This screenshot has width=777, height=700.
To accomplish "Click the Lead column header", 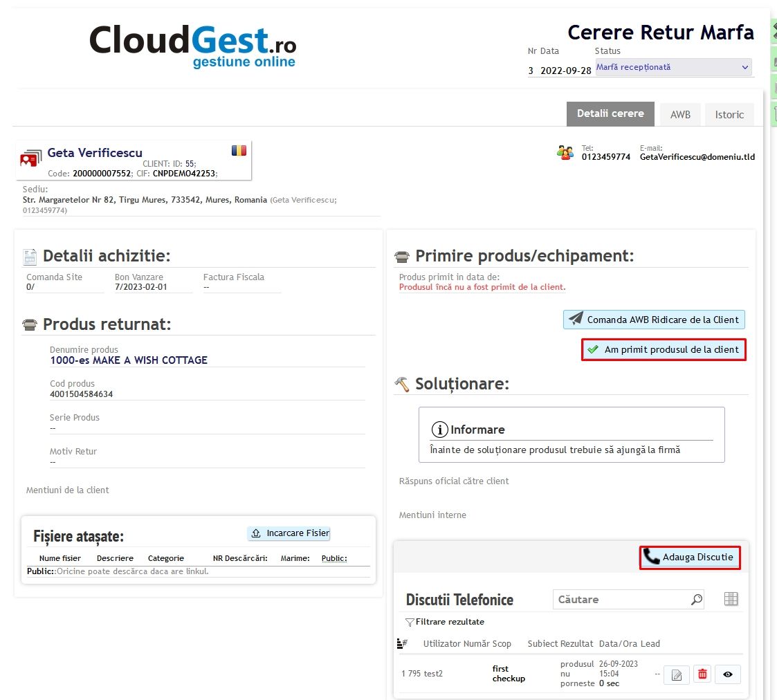I will point(650,643).
